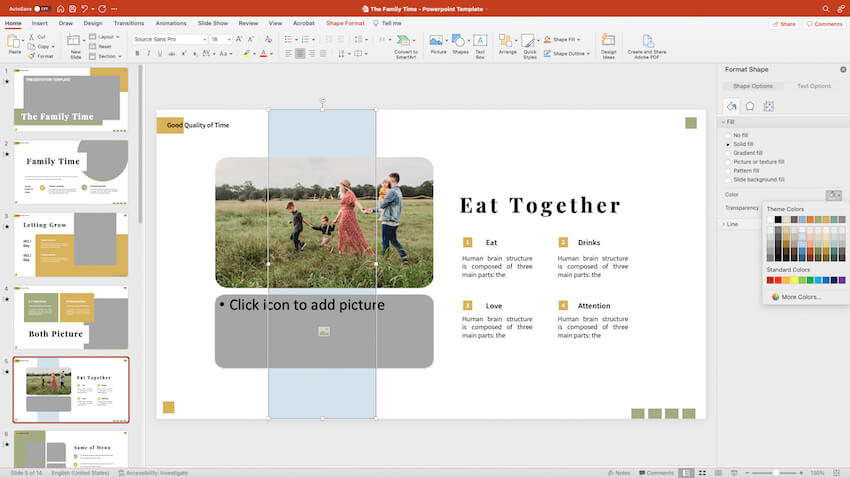Click the Paste icon in ribbon
This screenshot has width=850, height=478.
(x=14, y=42)
